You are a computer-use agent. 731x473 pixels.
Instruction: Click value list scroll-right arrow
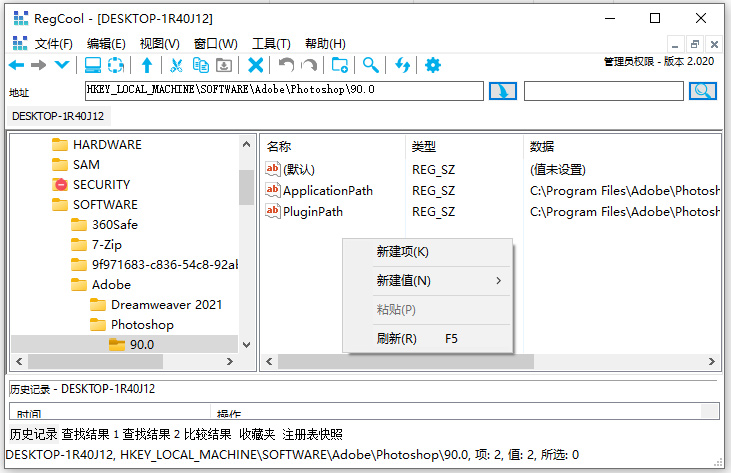click(711, 362)
